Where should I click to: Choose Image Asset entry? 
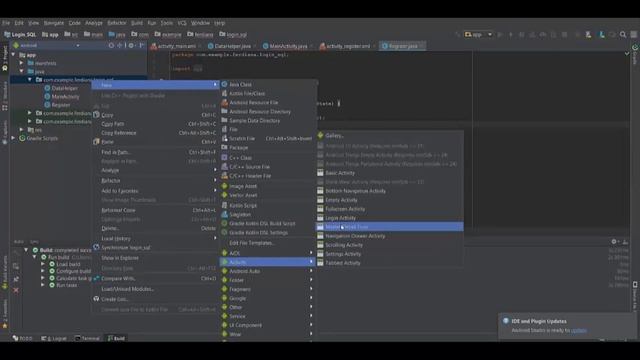click(269, 186)
